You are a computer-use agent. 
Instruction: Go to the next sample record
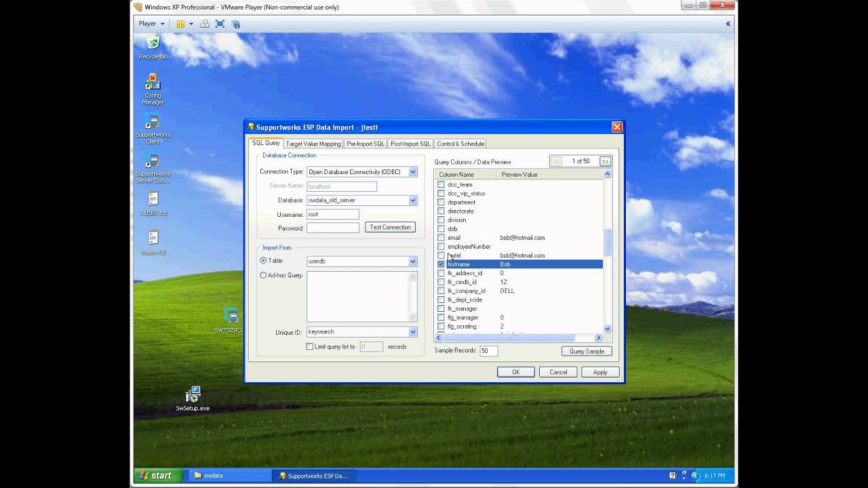coord(605,161)
